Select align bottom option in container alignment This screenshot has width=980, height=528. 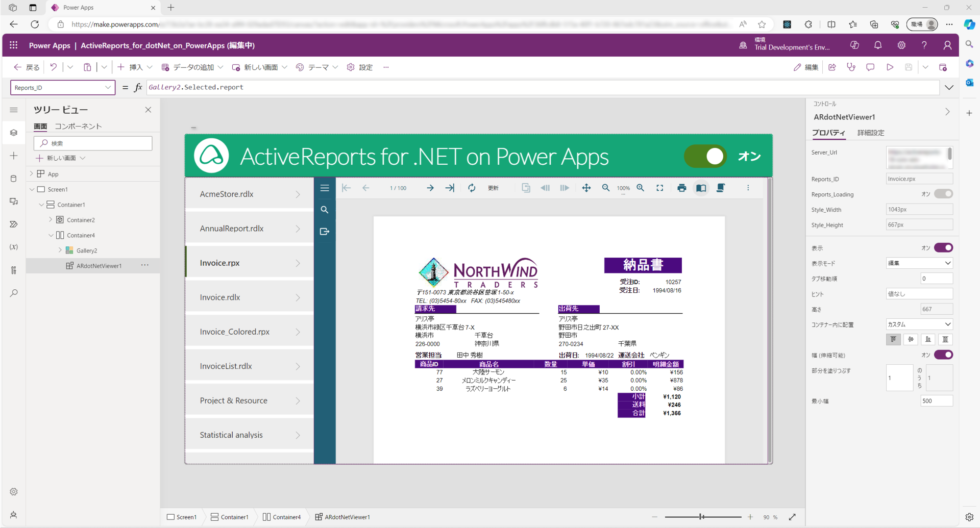(x=928, y=339)
